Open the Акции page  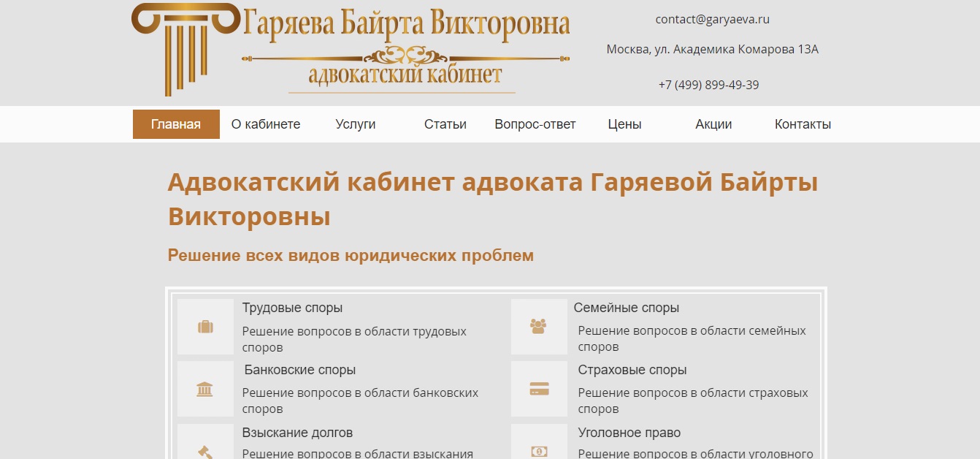(x=713, y=124)
